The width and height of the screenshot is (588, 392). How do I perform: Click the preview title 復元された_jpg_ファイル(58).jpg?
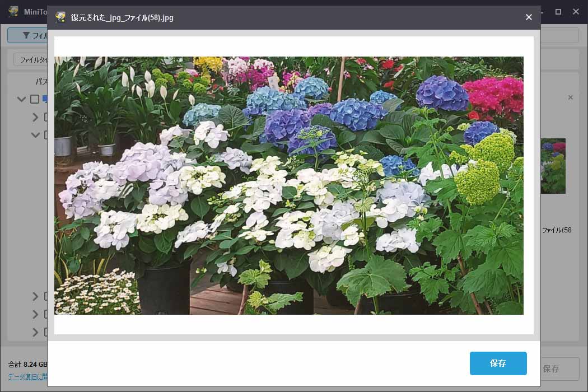tap(122, 17)
